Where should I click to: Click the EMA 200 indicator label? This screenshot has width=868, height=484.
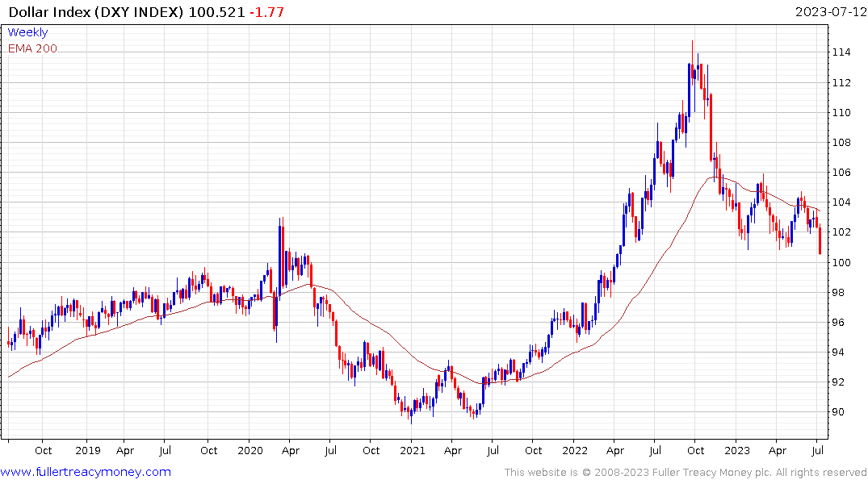pyautogui.click(x=32, y=48)
